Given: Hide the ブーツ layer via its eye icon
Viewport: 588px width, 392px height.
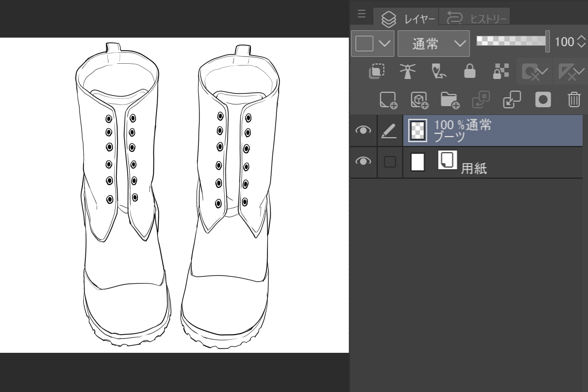Looking at the screenshot, I should tap(363, 130).
